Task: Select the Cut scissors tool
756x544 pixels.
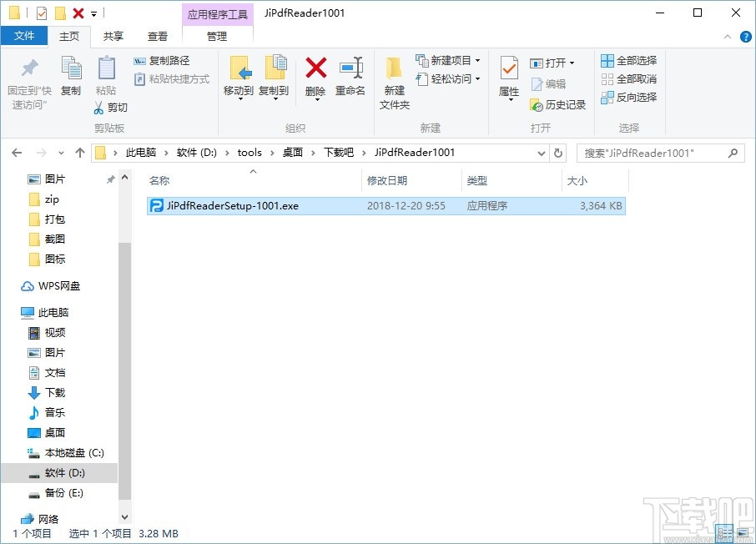Action: 111,107
